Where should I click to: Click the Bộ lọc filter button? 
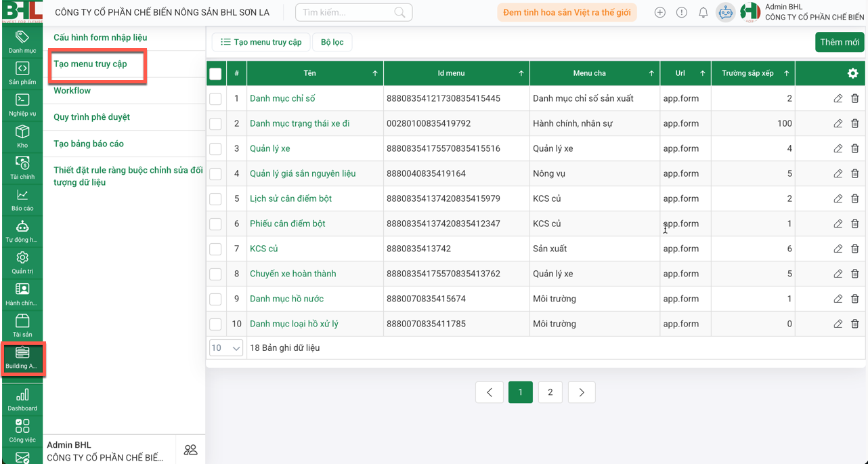pyautogui.click(x=332, y=42)
